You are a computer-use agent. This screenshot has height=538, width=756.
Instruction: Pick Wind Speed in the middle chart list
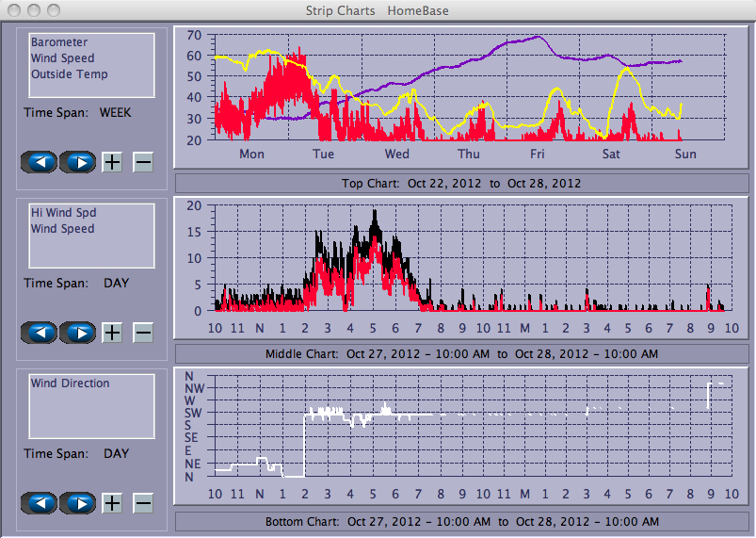tap(62, 229)
